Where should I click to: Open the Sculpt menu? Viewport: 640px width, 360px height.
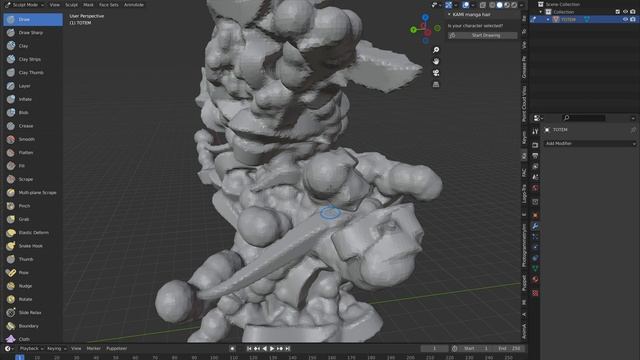pyautogui.click(x=71, y=5)
